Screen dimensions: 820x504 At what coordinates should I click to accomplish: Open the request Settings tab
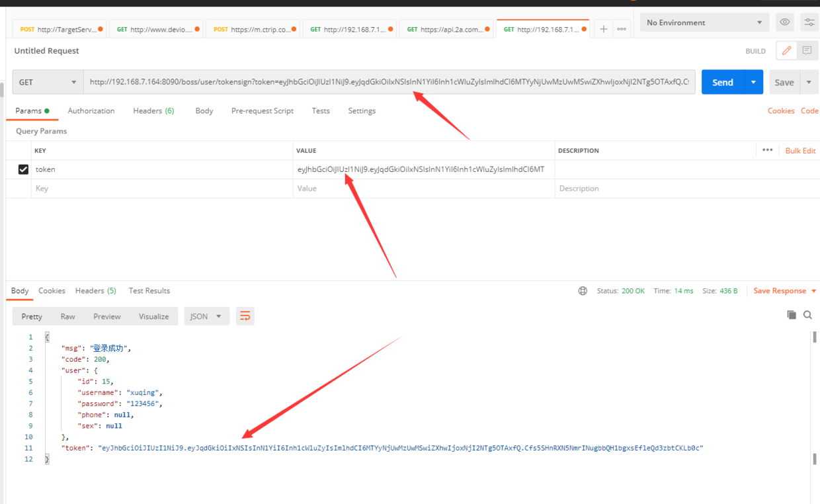(362, 111)
